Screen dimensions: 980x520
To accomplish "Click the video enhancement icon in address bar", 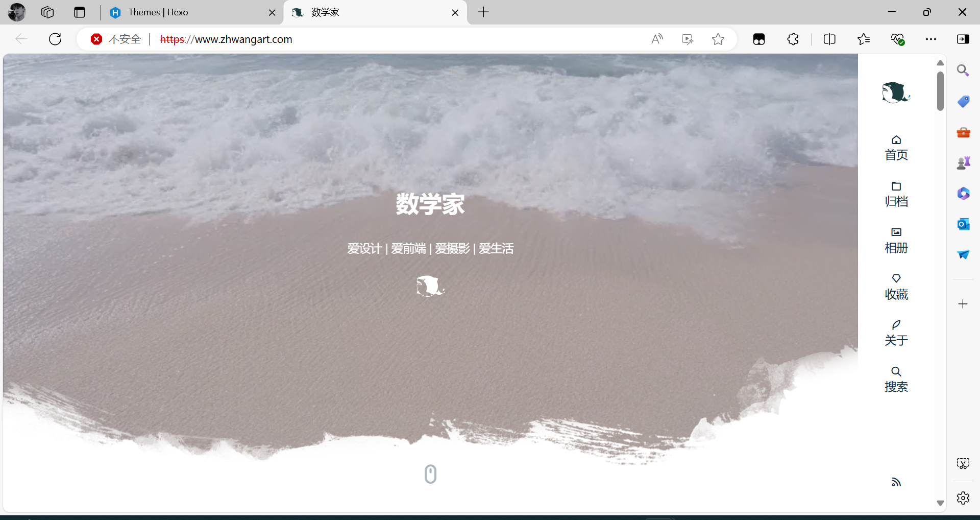I will click(688, 39).
